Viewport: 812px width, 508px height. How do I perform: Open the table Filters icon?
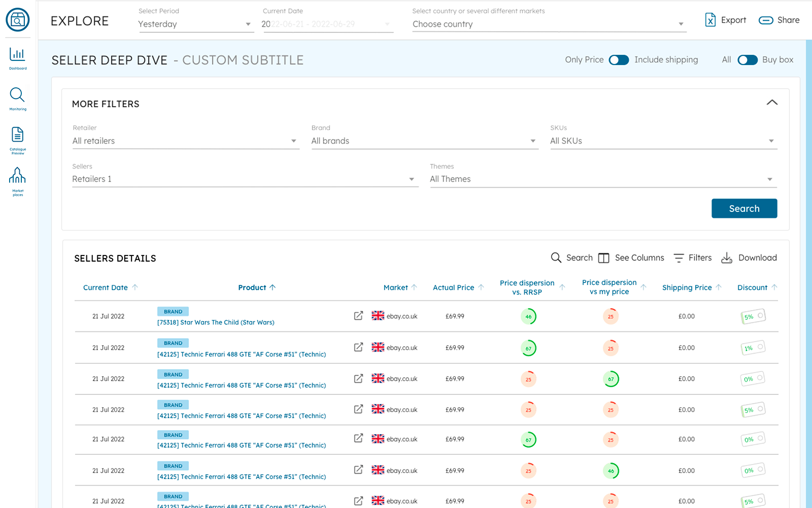click(679, 258)
